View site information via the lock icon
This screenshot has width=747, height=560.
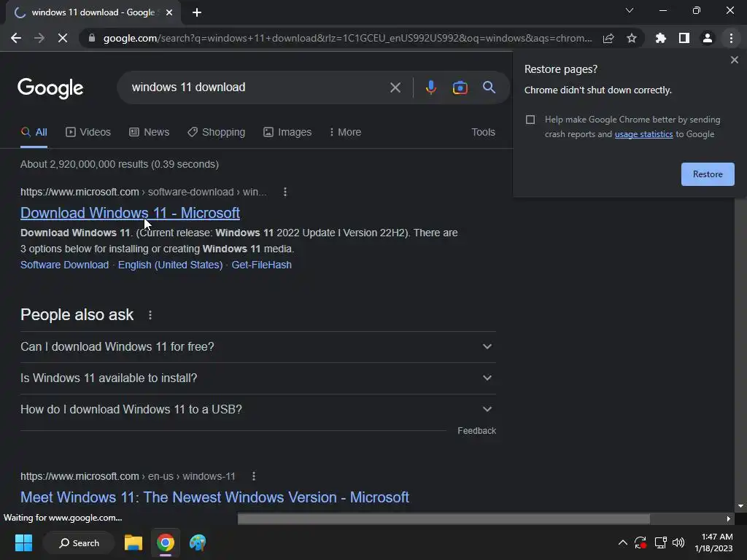(92, 38)
